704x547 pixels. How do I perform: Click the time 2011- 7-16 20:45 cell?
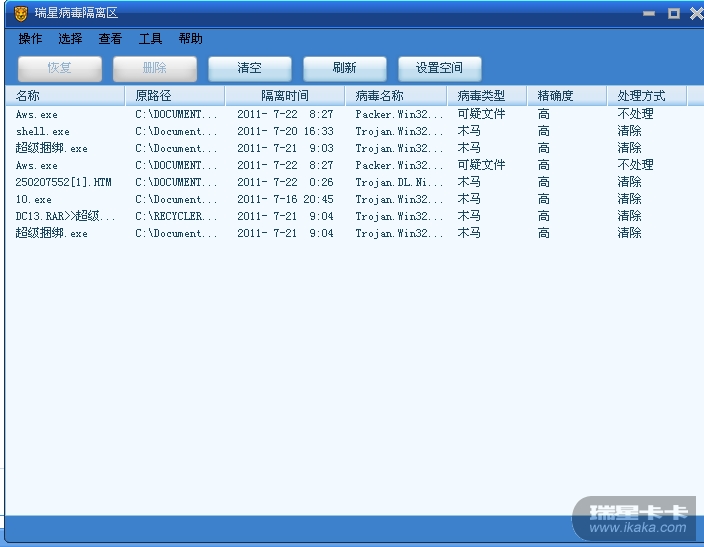click(285, 199)
